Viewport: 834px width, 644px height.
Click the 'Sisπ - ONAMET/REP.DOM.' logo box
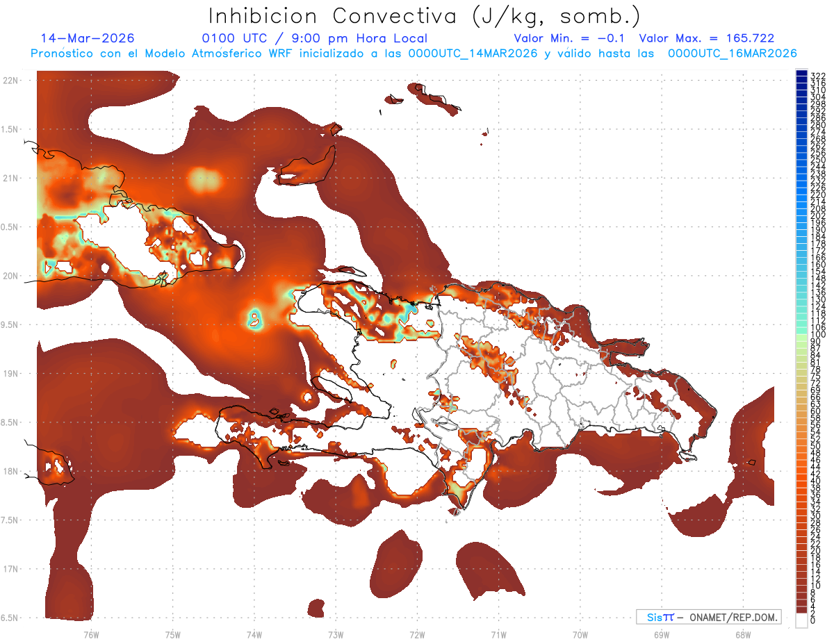pyautogui.click(x=708, y=617)
